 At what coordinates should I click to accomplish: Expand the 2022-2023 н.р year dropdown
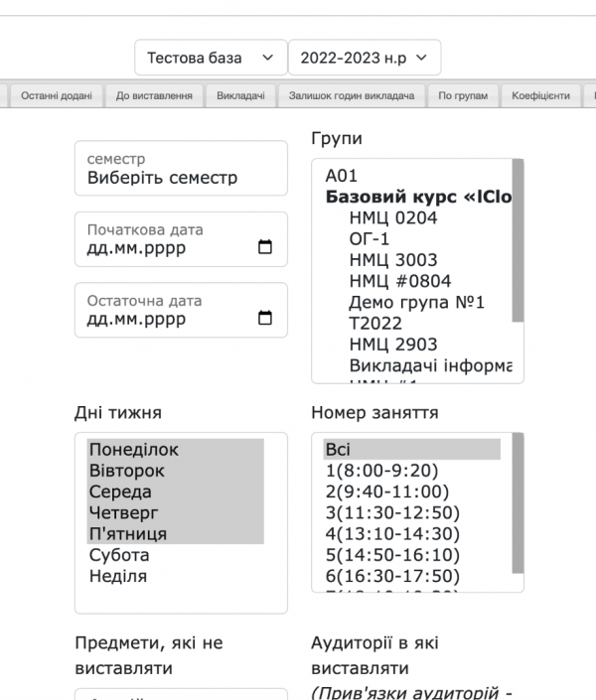[x=364, y=58]
